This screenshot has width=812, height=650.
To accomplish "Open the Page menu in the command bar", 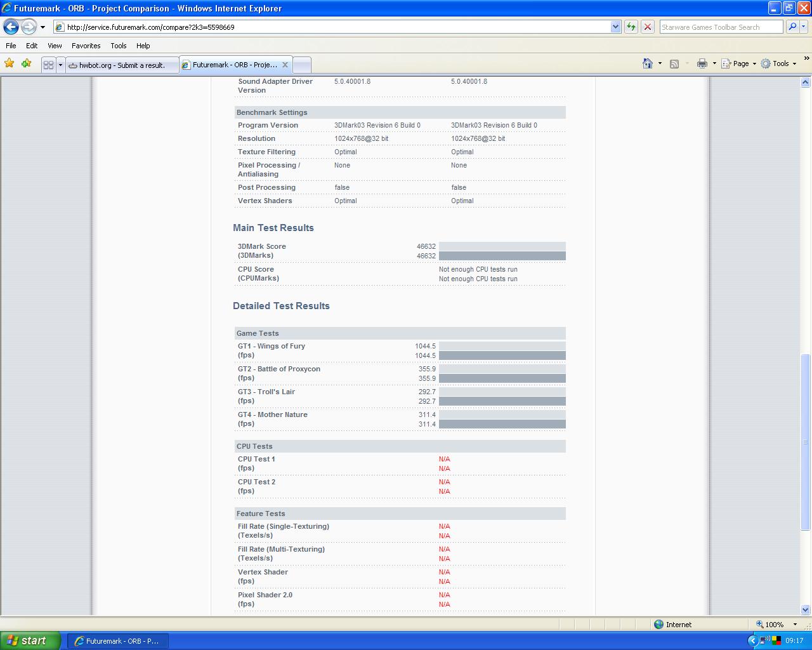I will point(739,63).
